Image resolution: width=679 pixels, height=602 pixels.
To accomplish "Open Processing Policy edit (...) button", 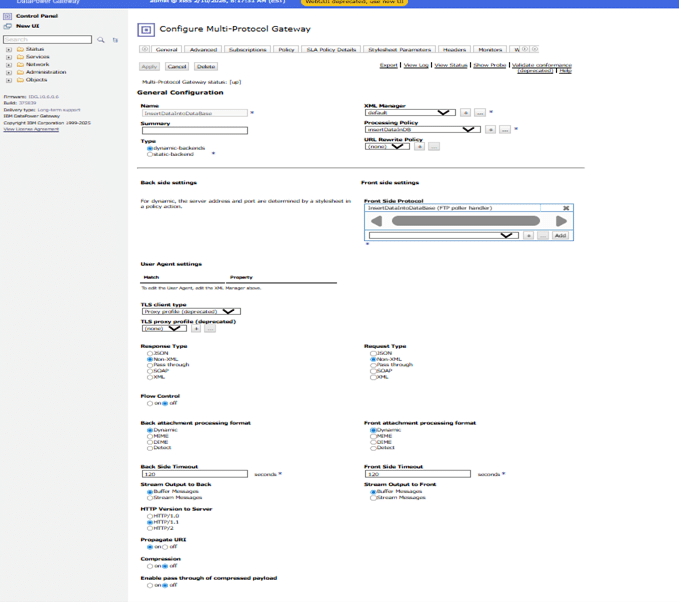I will 505,130.
